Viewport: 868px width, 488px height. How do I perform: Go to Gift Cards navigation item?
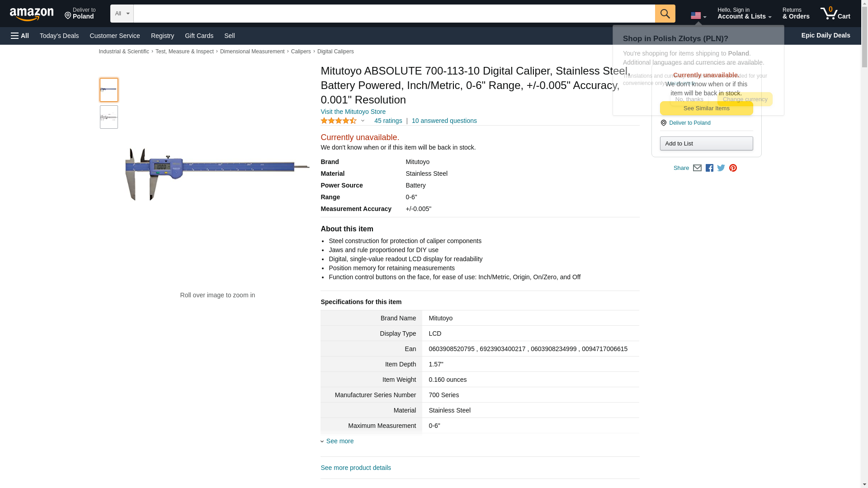[x=199, y=36]
